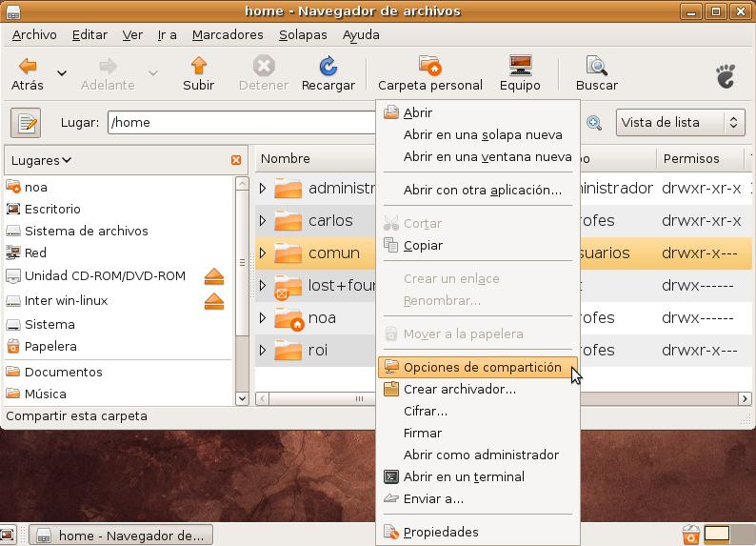
Task: Click the Lugar path input field
Action: pos(240,123)
